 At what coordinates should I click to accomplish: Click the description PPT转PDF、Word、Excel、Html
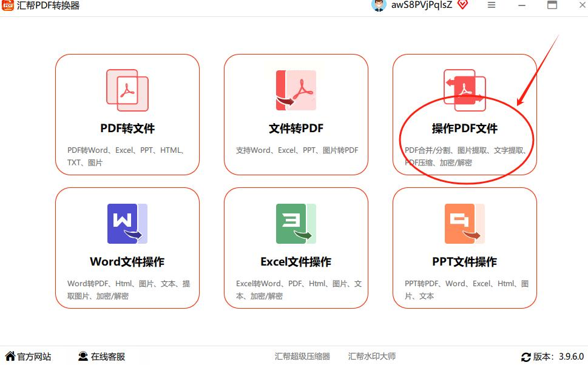pyautogui.click(x=467, y=290)
